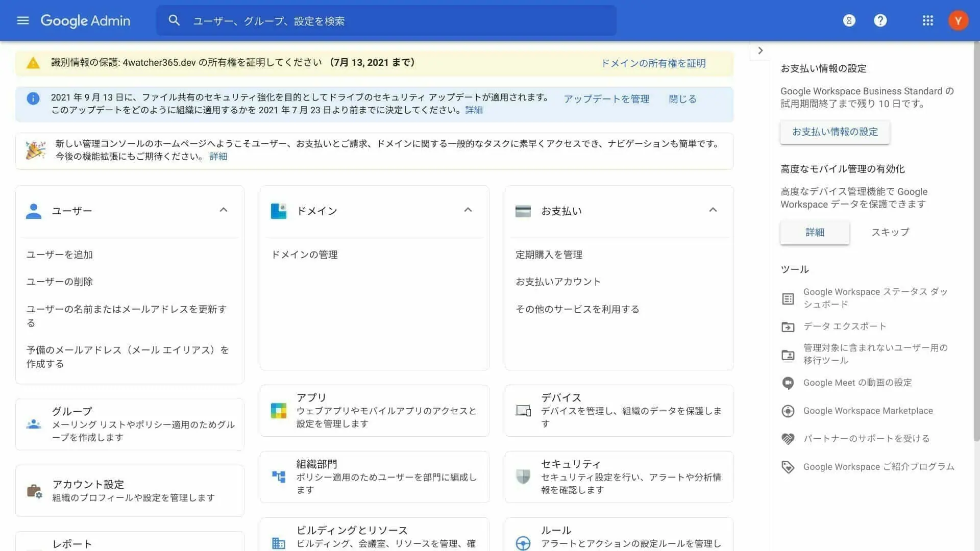This screenshot has width=980, height=551.
Task: Click the partner support handshake icon
Action: point(788,439)
